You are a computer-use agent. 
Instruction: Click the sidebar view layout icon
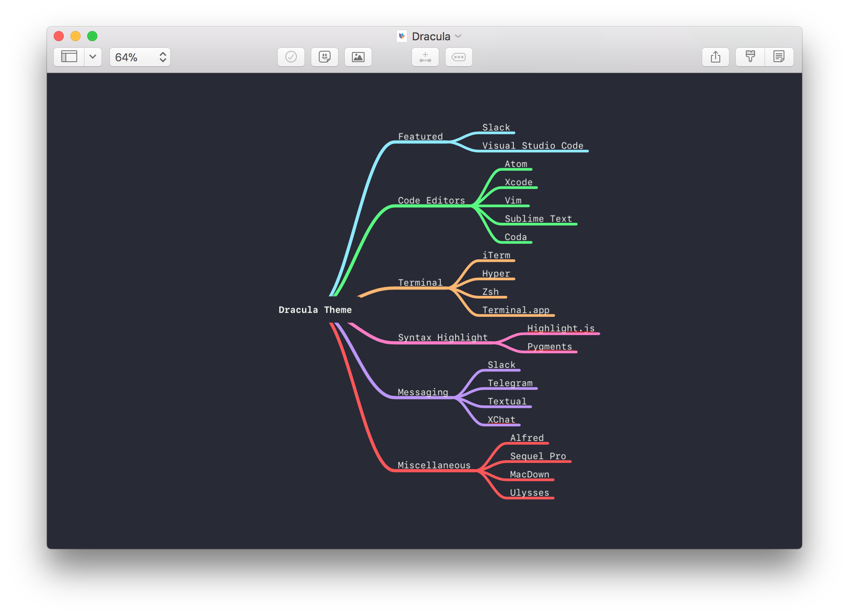(x=69, y=57)
